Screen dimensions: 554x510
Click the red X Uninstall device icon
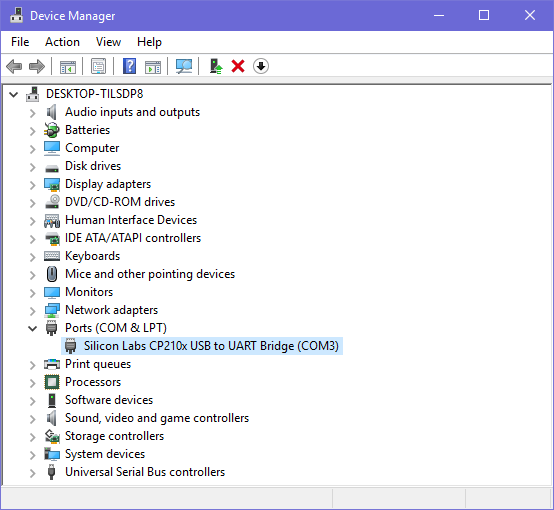tap(238, 66)
